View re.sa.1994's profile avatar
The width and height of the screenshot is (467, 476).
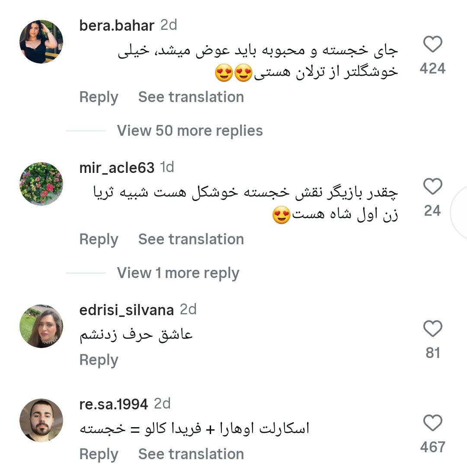[x=42, y=420]
